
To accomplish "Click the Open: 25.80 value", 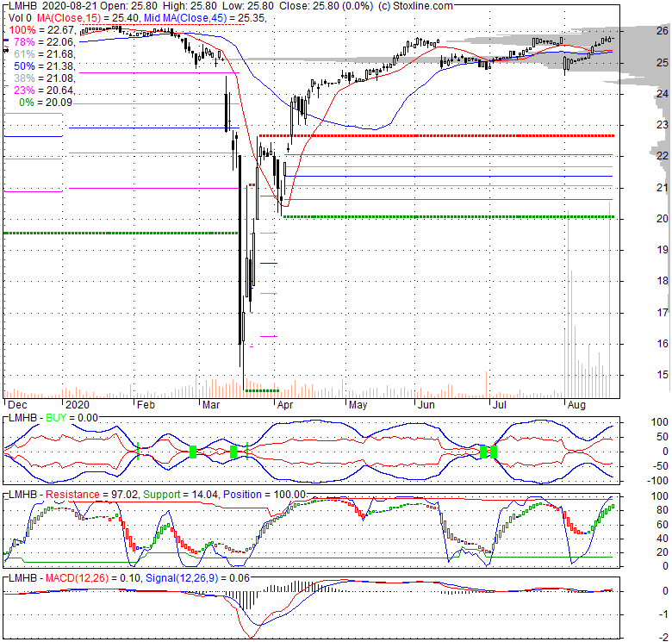I will (x=129, y=6).
